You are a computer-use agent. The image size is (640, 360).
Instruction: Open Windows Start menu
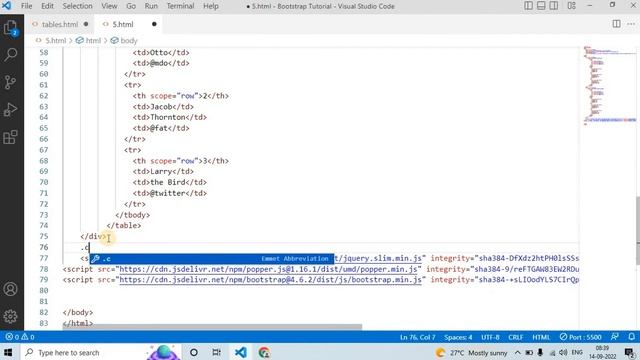click(x=8, y=352)
